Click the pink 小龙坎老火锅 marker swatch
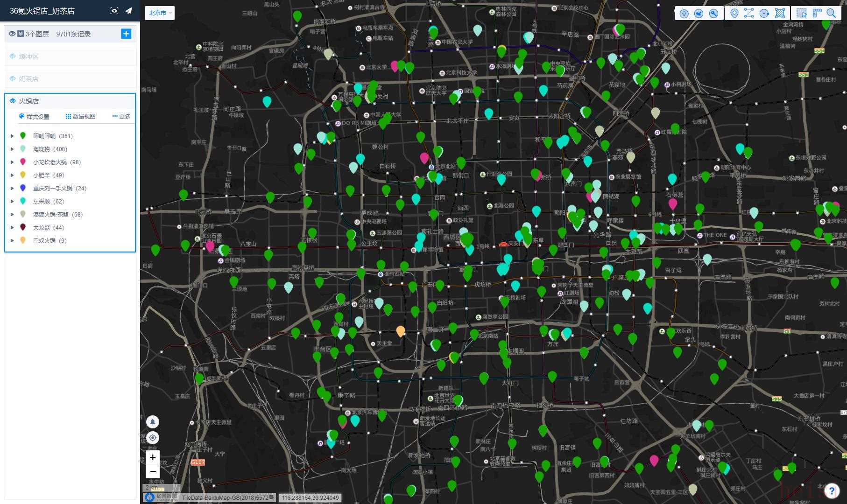The width and height of the screenshot is (847, 504). point(23,162)
